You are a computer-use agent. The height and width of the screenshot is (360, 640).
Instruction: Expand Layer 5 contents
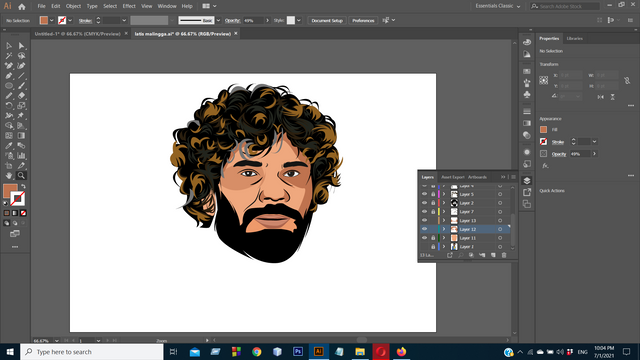point(444,194)
